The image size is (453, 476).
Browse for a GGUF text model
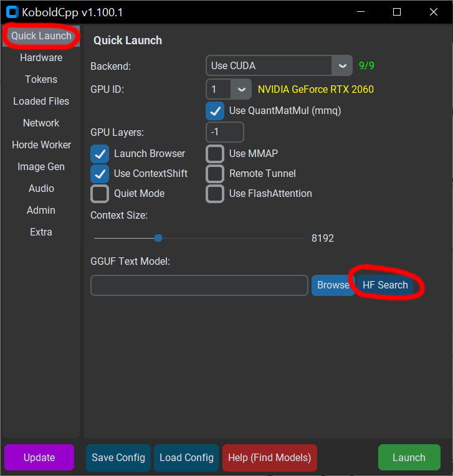(x=333, y=285)
